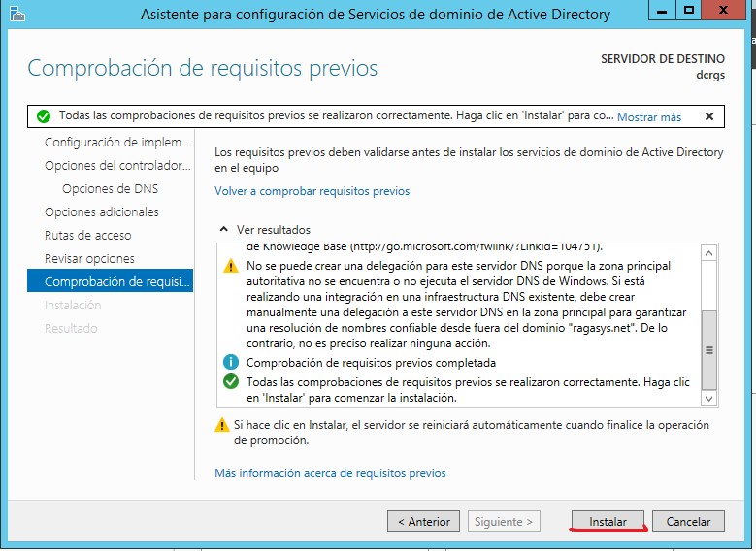Click 'Todas las comprobaciones' success text in results
Screen dimensions: 756x551
pyautogui.click(x=468, y=390)
